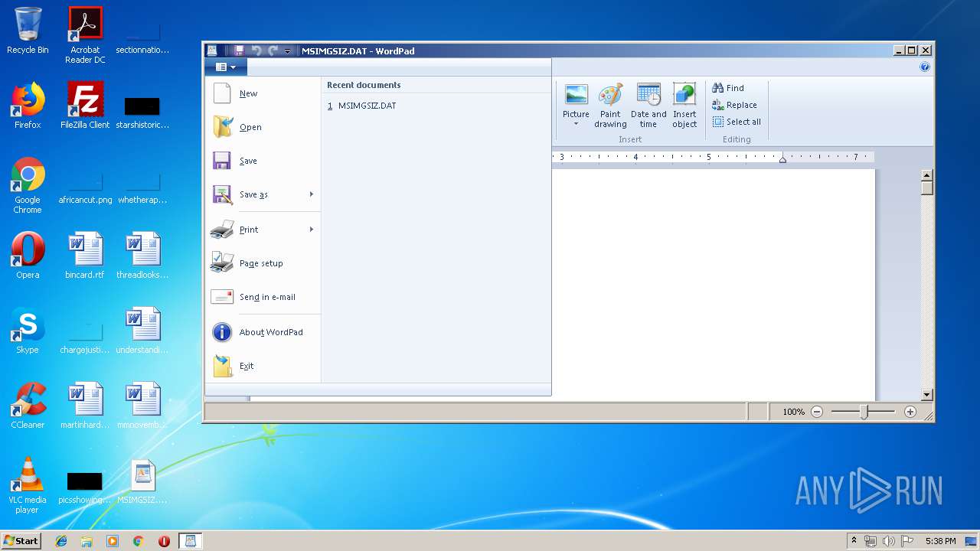This screenshot has height=551, width=980.
Task: Open Chrome from the taskbar
Action: [138, 541]
